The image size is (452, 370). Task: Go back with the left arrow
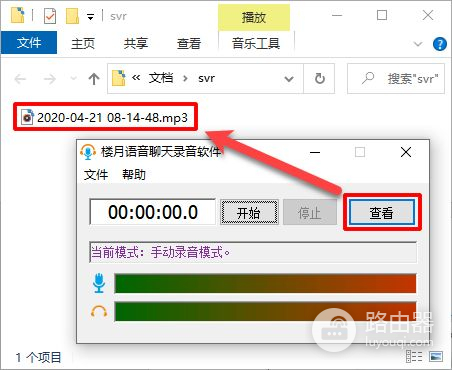tap(20, 79)
